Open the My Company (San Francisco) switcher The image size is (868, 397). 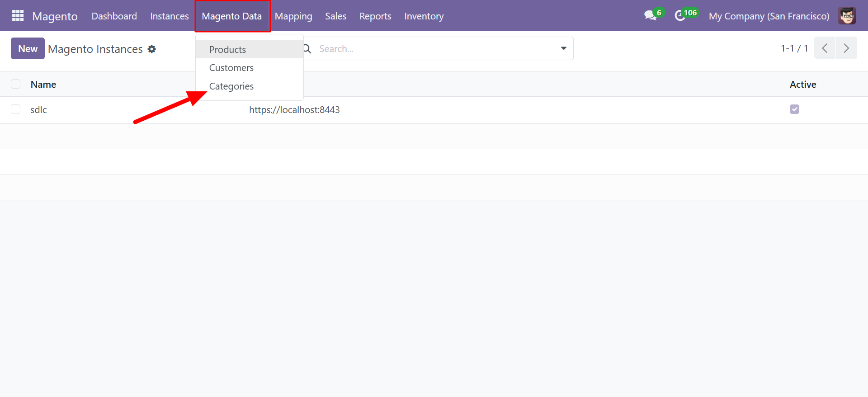coord(769,16)
